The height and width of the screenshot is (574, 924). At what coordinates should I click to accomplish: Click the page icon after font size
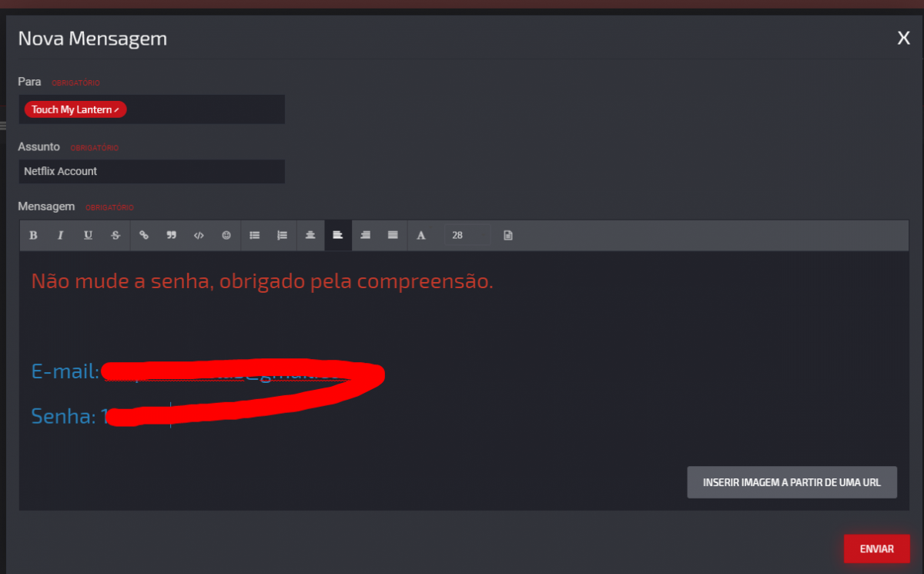pos(508,235)
